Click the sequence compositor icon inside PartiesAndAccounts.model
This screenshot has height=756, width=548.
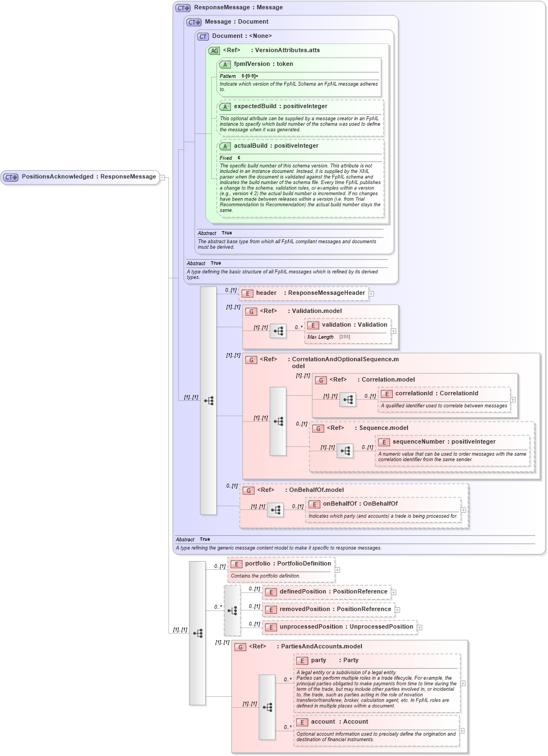pos(267,707)
